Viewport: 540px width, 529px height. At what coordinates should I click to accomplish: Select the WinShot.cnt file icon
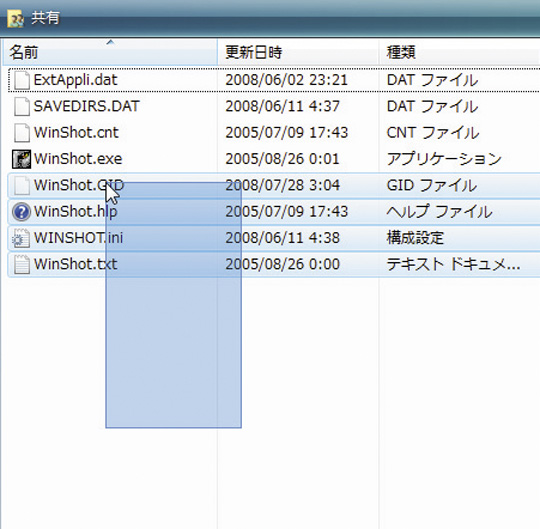point(22,133)
